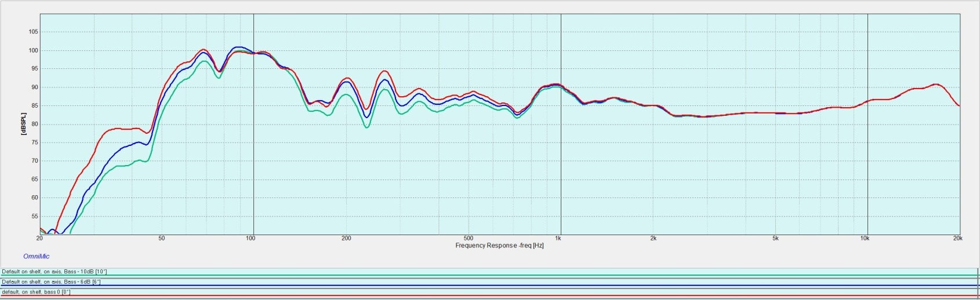Select the 'Bass - 6dB' legend entry
Image resolution: width=980 pixels, height=300 pixels.
coord(51,282)
